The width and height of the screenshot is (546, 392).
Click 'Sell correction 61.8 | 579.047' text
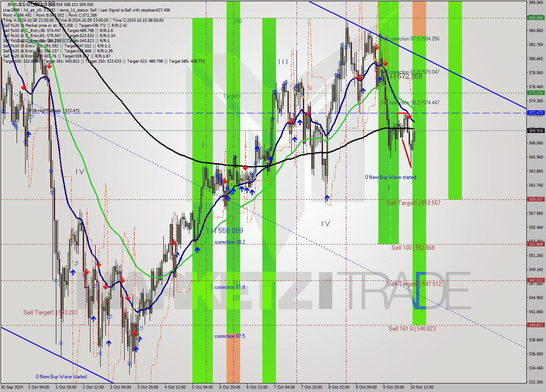pos(409,72)
